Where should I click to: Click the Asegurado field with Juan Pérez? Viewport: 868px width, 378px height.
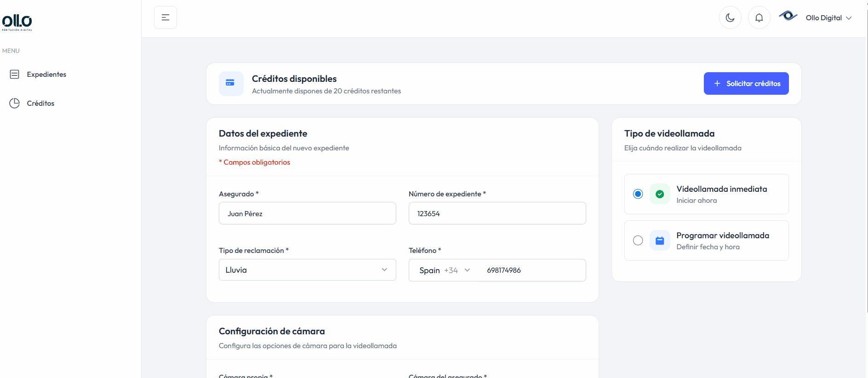point(307,213)
